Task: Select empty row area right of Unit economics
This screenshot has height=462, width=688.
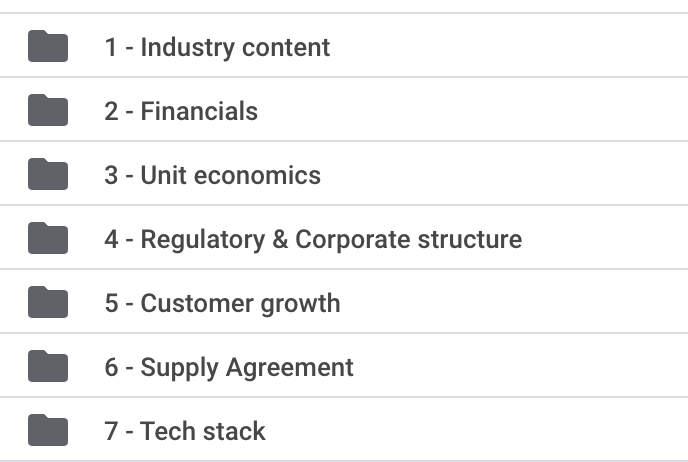Action: tap(504, 174)
